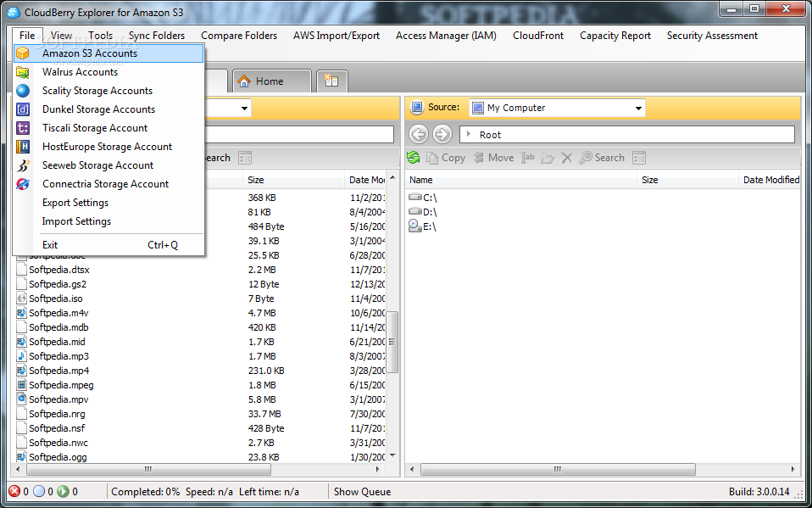Click the red failed tasks status icon
Screen dimensions: 812x508
[14, 491]
